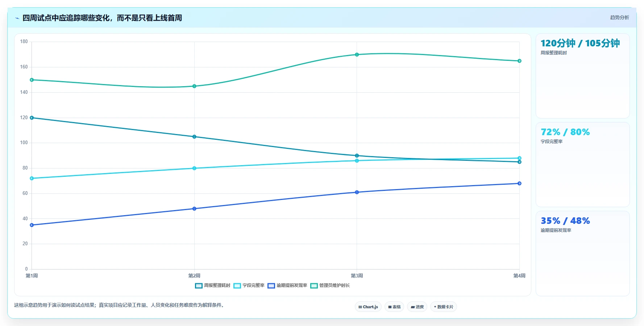Click the 第4周 point of 管理员维护时长 at 165

(519, 61)
